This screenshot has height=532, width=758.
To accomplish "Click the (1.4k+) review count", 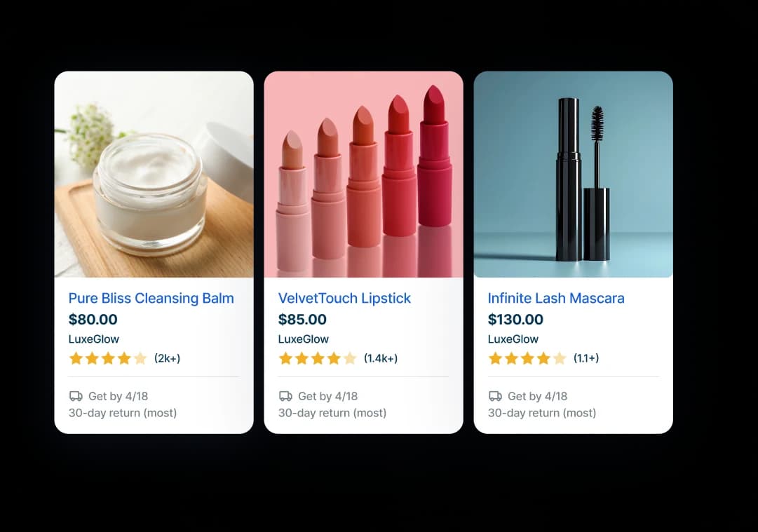I will [x=381, y=358].
